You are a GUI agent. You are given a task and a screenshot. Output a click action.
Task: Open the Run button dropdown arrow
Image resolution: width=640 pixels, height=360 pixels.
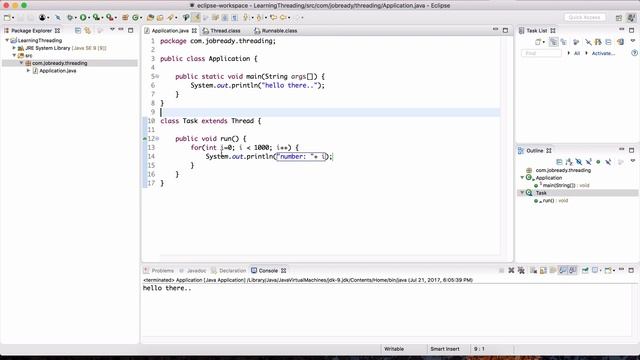click(x=89, y=18)
